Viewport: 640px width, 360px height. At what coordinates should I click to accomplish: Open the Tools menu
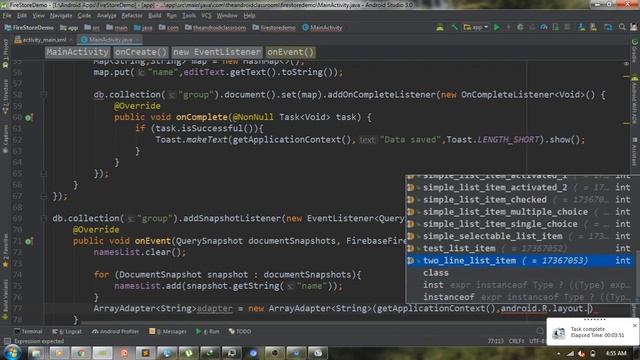coord(189,16)
